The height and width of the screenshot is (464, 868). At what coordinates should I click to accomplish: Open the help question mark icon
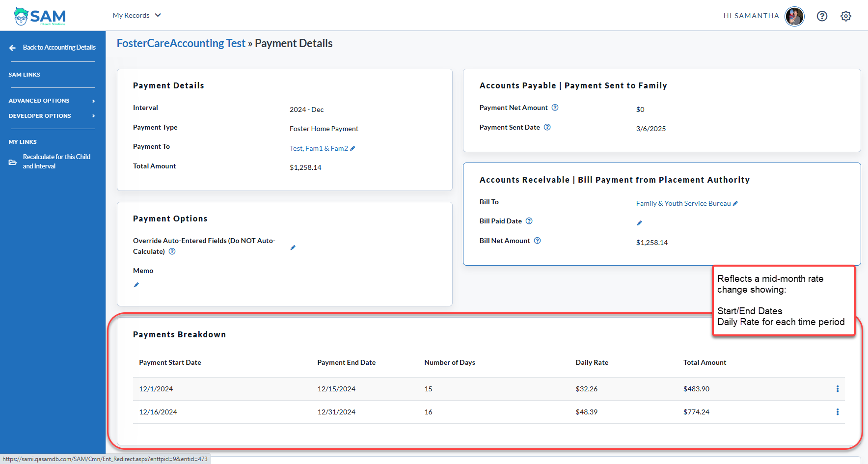coord(822,16)
